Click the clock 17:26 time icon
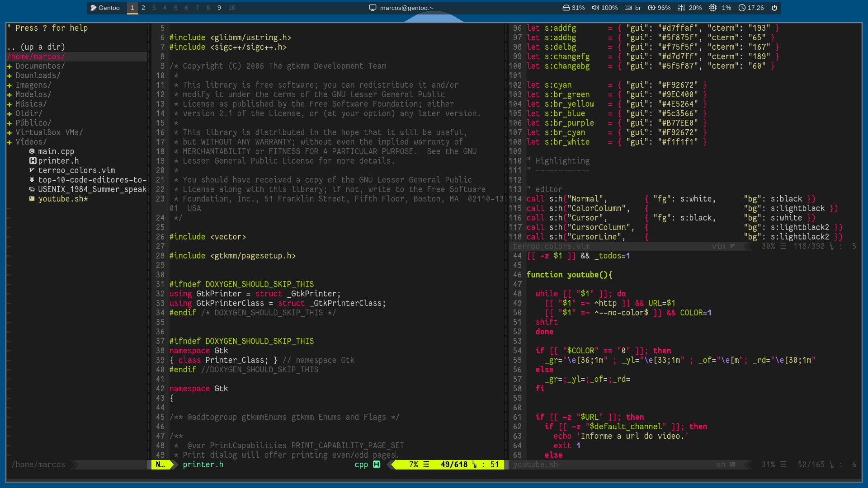Screen dimensions: 868x488 [742, 8]
